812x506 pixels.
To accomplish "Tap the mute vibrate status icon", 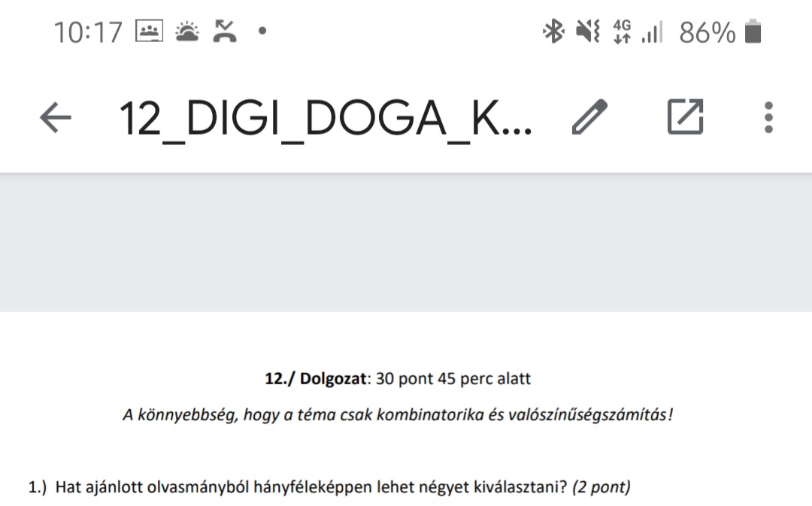I will (588, 32).
